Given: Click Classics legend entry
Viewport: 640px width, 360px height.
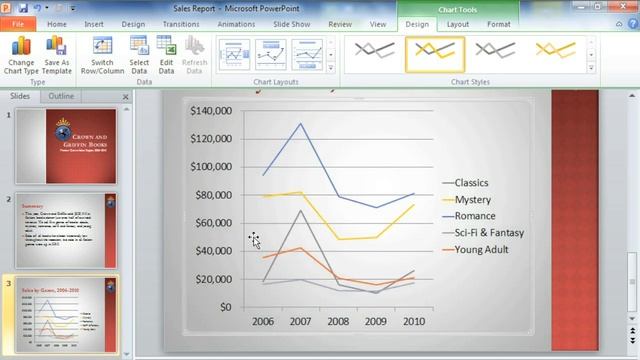Looking at the screenshot, I should [x=465, y=183].
